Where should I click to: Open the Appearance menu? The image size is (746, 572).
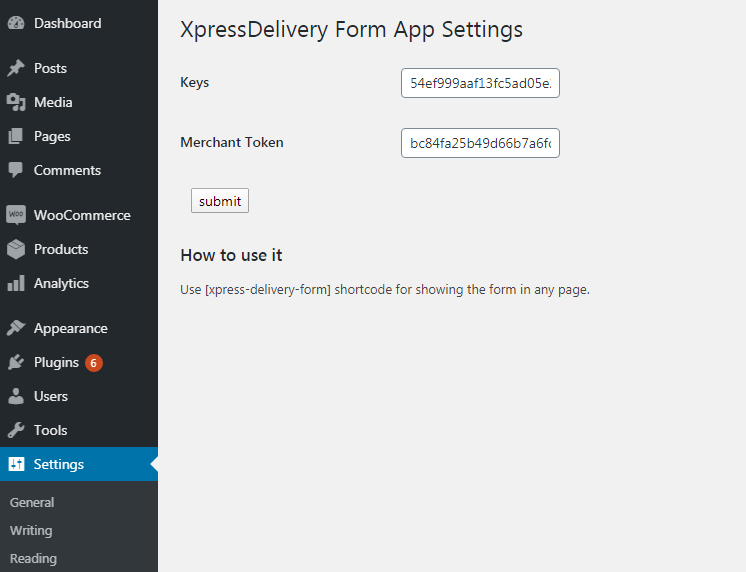tap(79, 328)
